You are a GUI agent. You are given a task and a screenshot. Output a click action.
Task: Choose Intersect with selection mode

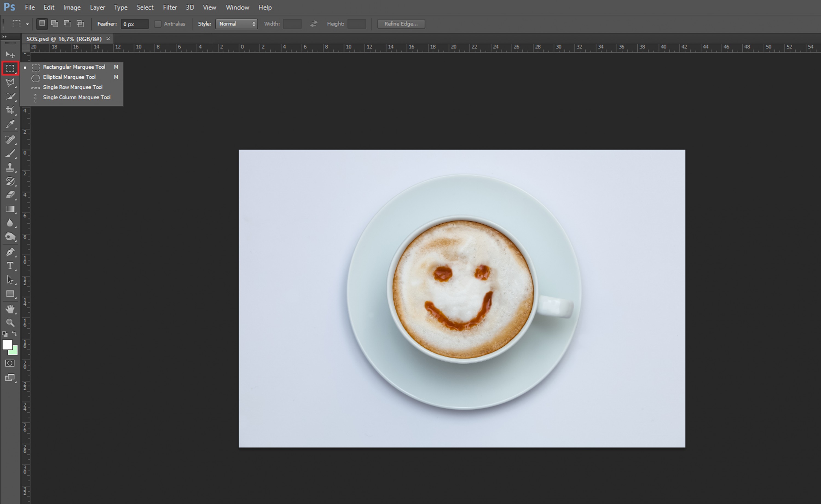[x=80, y=24]
